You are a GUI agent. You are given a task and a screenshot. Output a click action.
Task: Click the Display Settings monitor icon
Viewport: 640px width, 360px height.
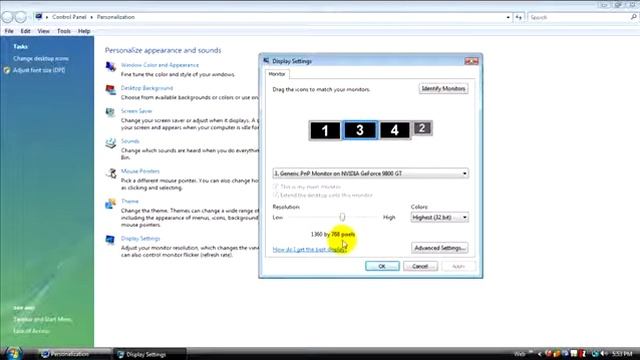point(110,240)
